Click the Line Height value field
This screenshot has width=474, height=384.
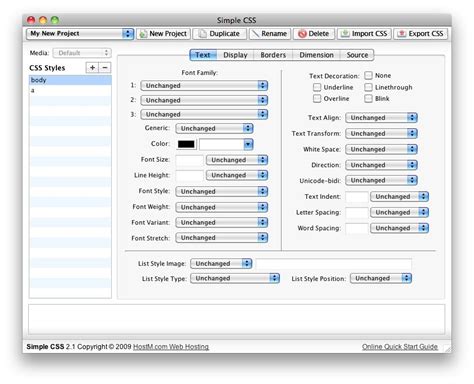point(189,175)
